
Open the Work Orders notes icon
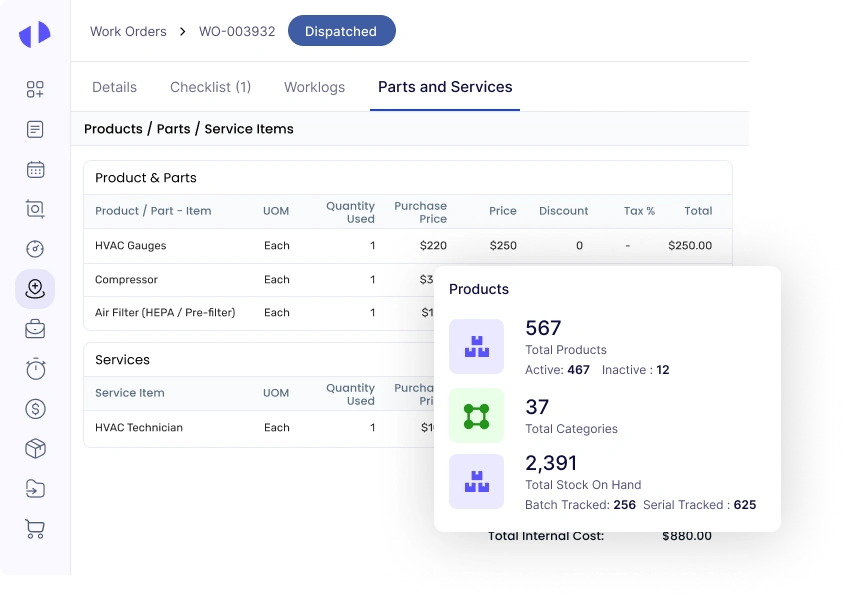pyautogui.click(x=35, y=129)
